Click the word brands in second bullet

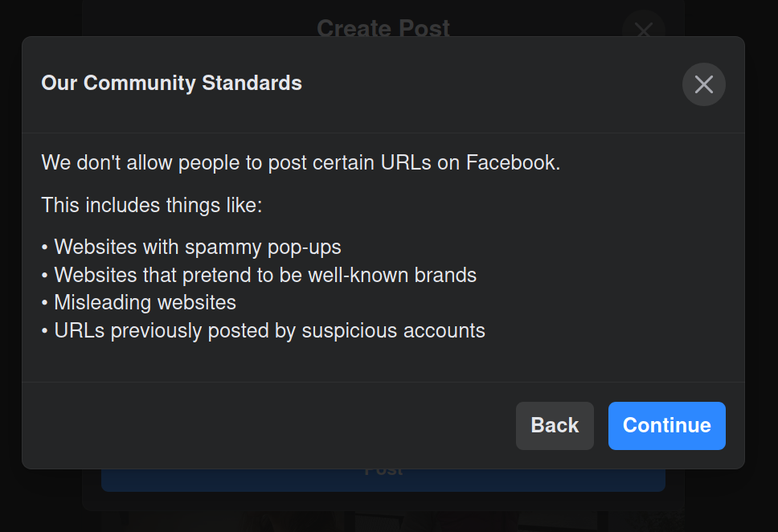[445, 275]
